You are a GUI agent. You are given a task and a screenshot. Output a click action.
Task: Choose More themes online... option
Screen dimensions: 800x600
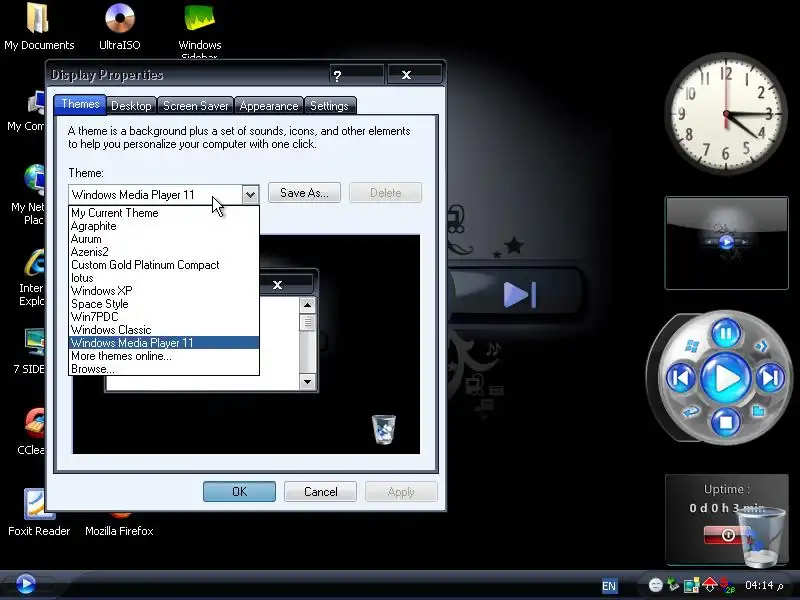(x=164, y=356)
